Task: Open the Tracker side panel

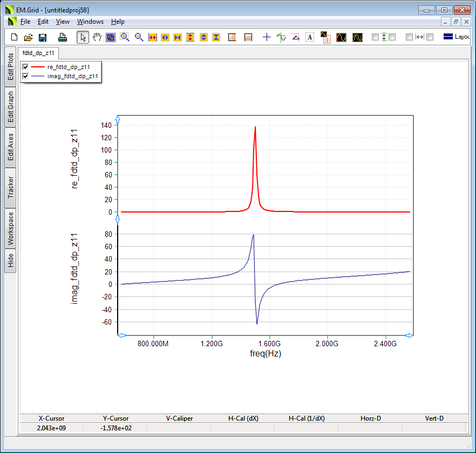Action: click(x=11, y=188)
